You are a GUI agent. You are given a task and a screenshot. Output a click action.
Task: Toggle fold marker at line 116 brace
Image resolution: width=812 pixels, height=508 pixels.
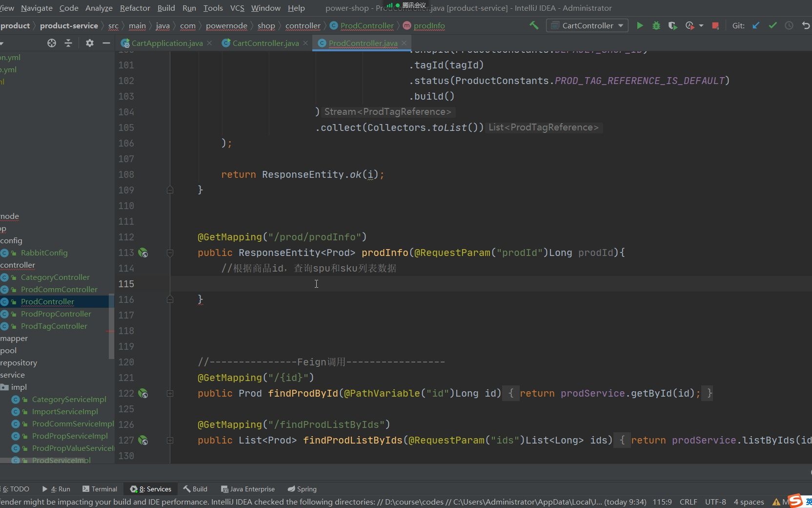point(170,299)
